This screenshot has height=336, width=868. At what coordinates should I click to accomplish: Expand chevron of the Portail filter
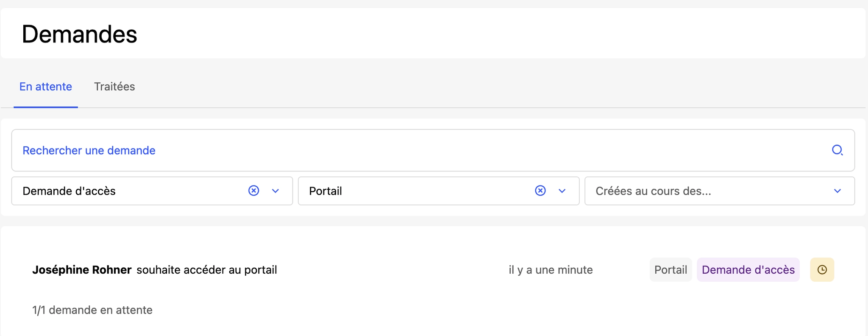point(562,191)
